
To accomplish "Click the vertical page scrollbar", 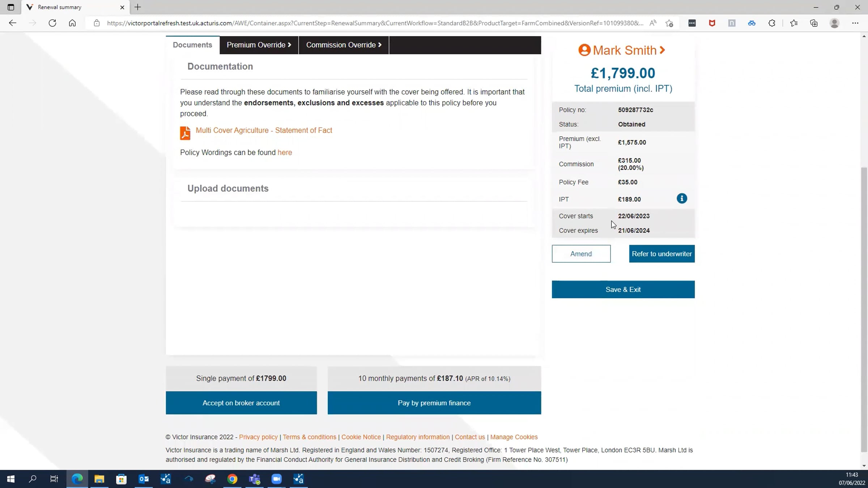I will click(x=864, y=307).
